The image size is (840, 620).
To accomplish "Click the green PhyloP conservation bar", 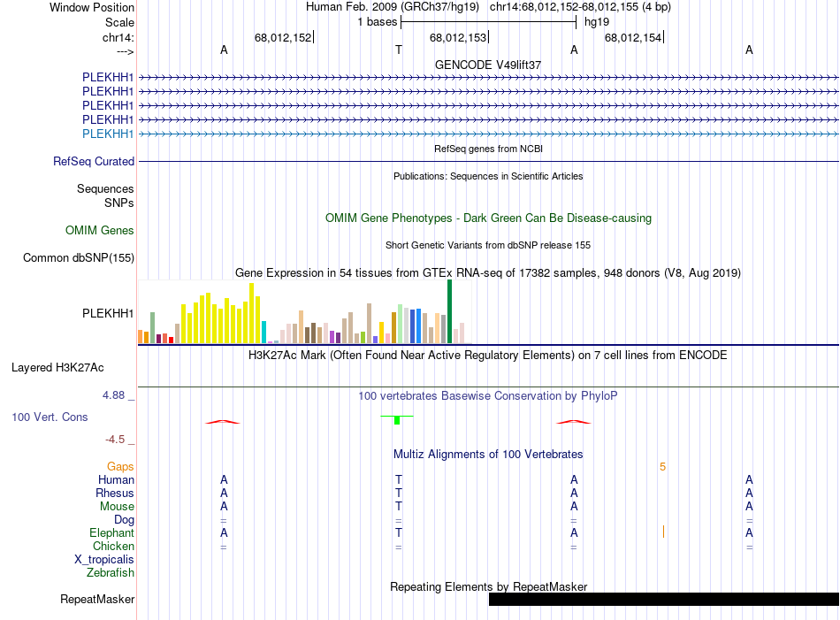I will tap(397, 421).
